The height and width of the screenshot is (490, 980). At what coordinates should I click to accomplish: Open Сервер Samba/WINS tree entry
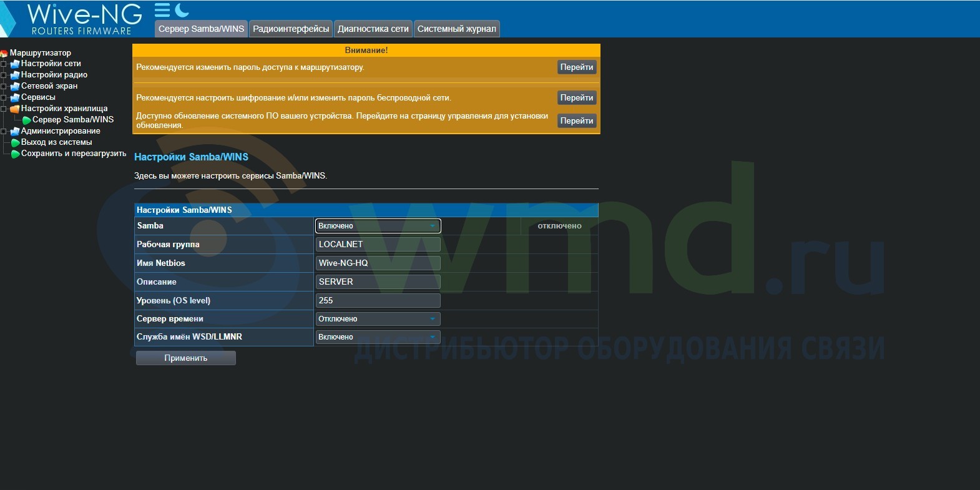pyautogui.click(x=73, y=120)
